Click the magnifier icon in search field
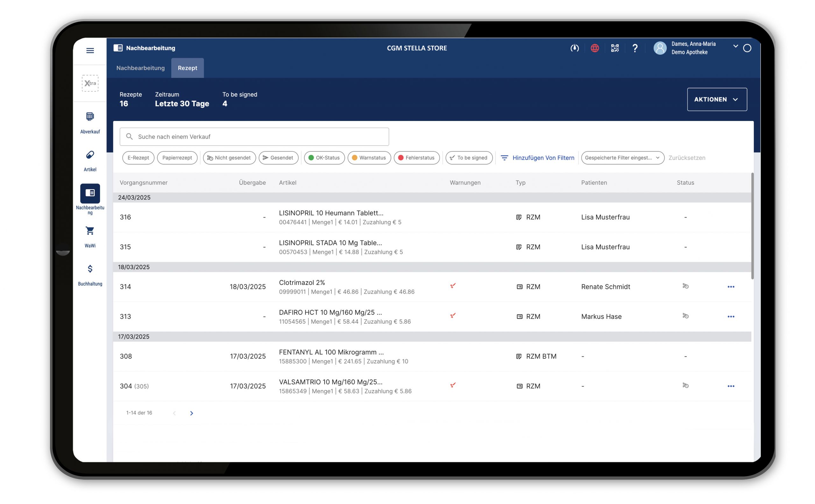This screenshot has width=815, height=504. pyautogui.click(x=129, y=137)
